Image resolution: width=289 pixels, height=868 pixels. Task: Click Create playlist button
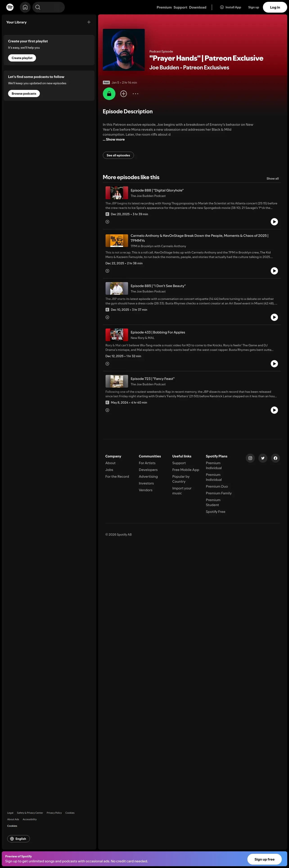[22, 58]
